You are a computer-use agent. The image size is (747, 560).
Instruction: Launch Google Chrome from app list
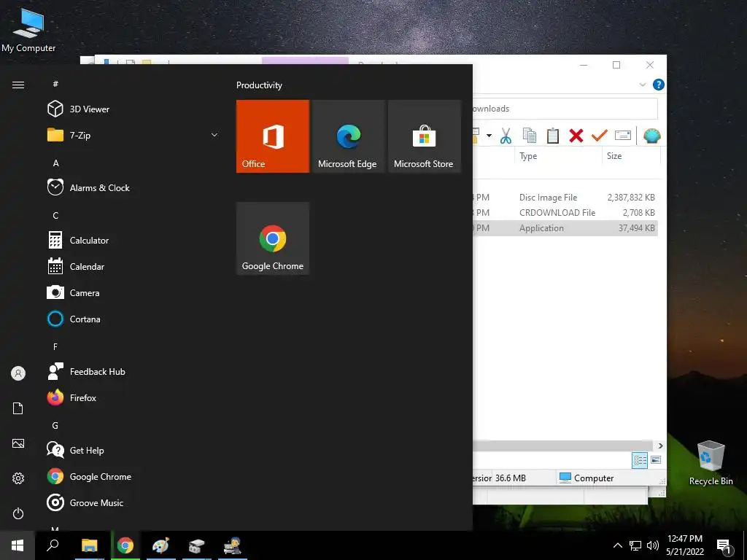point(89,476)
